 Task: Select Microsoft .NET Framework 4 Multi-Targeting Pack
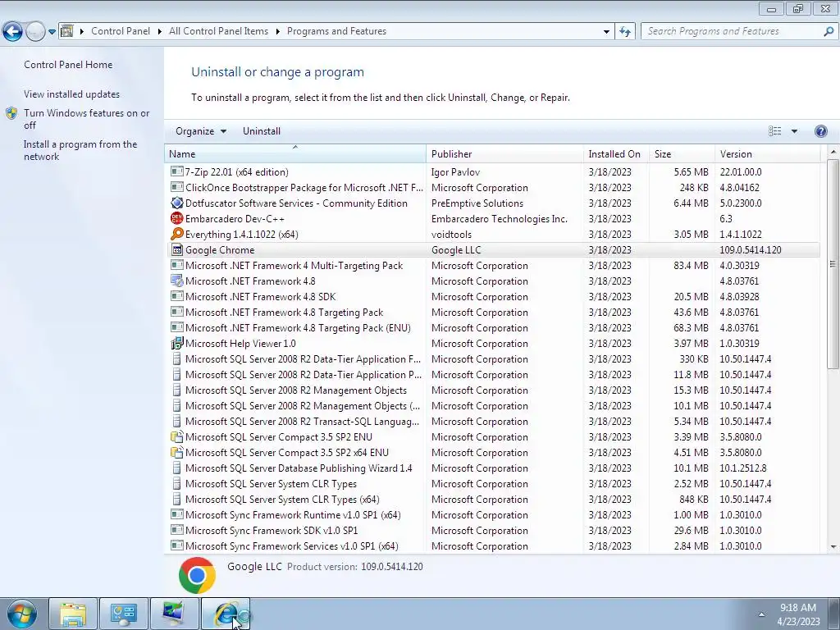[x=492, y=265]
